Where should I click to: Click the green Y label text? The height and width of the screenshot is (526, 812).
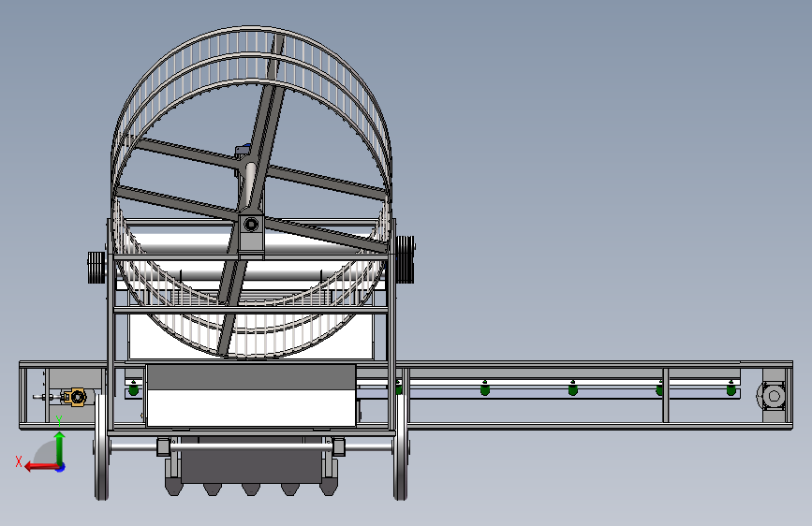click(59, 421)
